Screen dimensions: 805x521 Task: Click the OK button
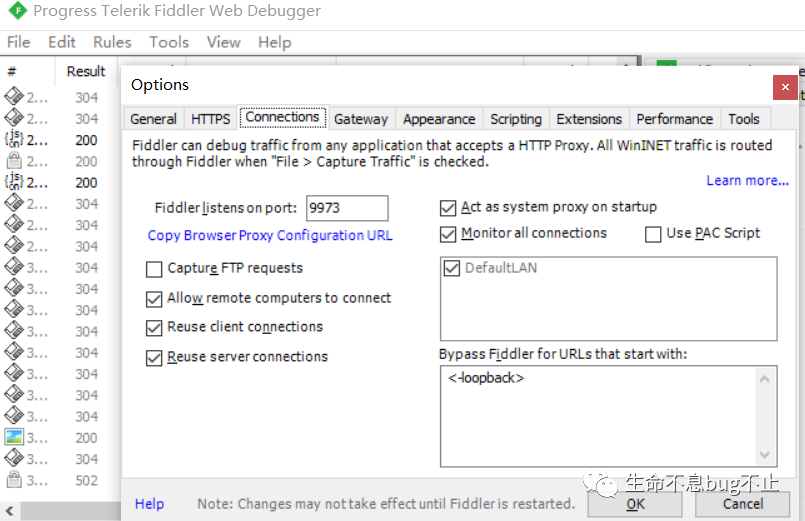click(x=635, y=504)
